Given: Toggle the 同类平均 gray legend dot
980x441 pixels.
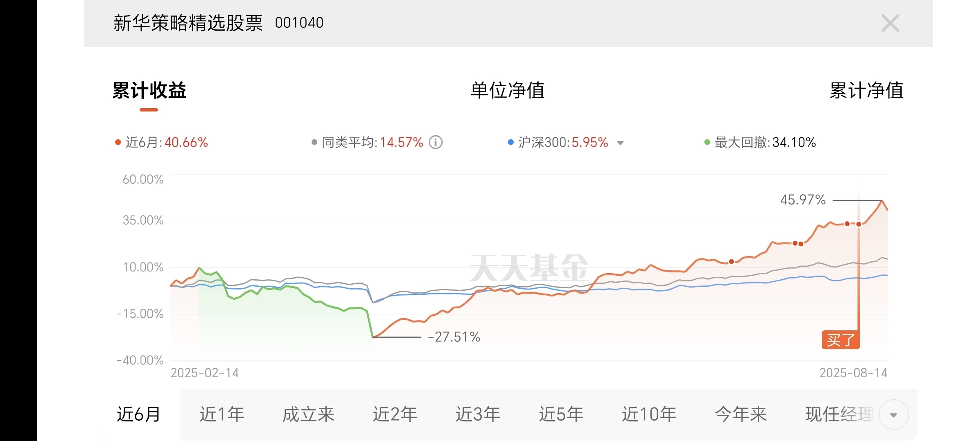Looking at the screenshot, I should click(x=314, y=143).
